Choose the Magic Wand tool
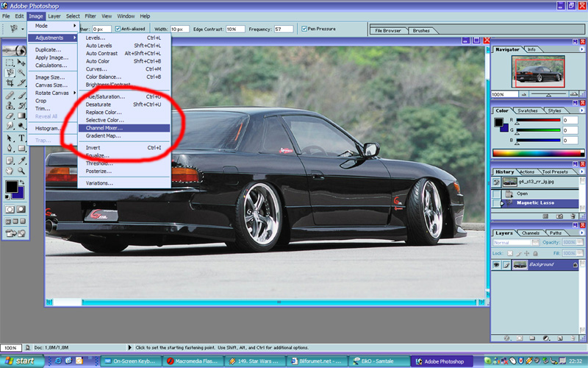The height and width of the screenshot is (368, 588). (21, 73)
